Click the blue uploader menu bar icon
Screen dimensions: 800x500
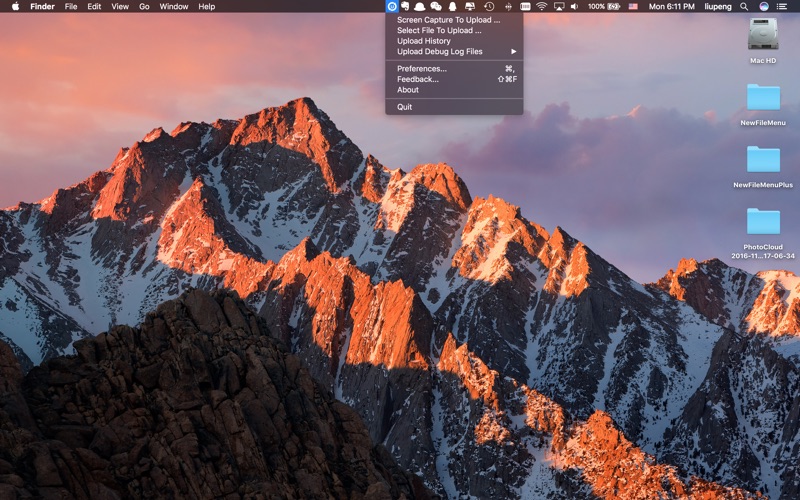tap(392, 7)
